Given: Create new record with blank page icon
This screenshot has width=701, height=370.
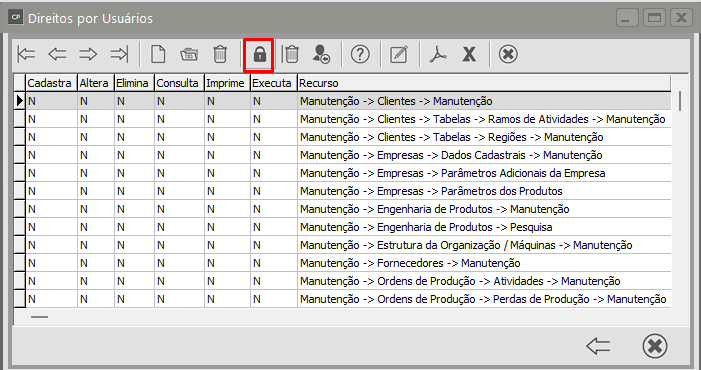Looking at the screenshot, I should coord(158,55).
